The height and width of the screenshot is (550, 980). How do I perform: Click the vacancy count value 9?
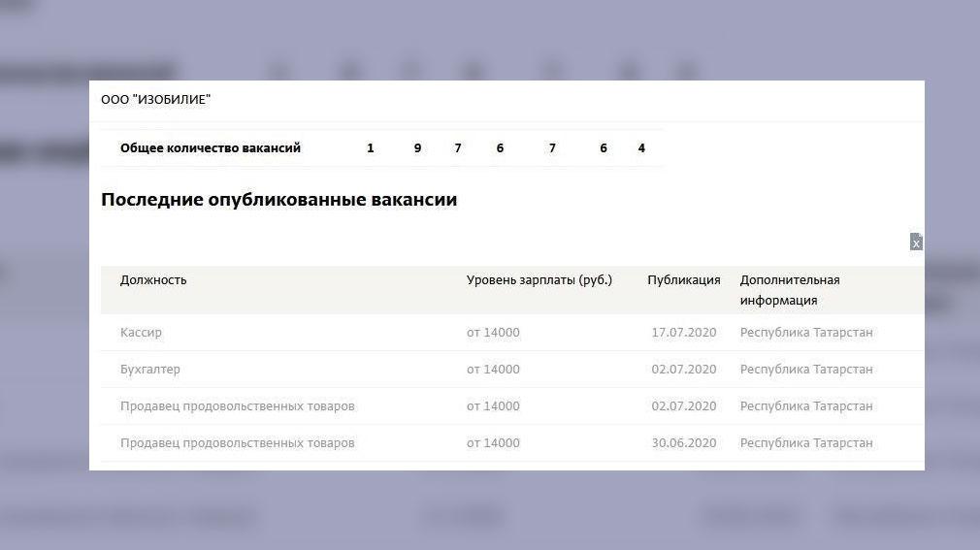[417, 148]
